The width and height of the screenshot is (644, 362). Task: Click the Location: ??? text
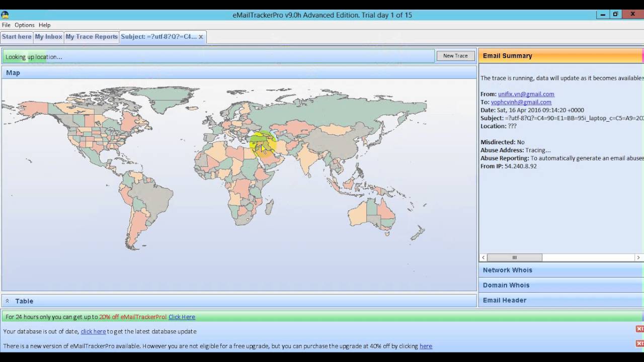coord(499,126)
